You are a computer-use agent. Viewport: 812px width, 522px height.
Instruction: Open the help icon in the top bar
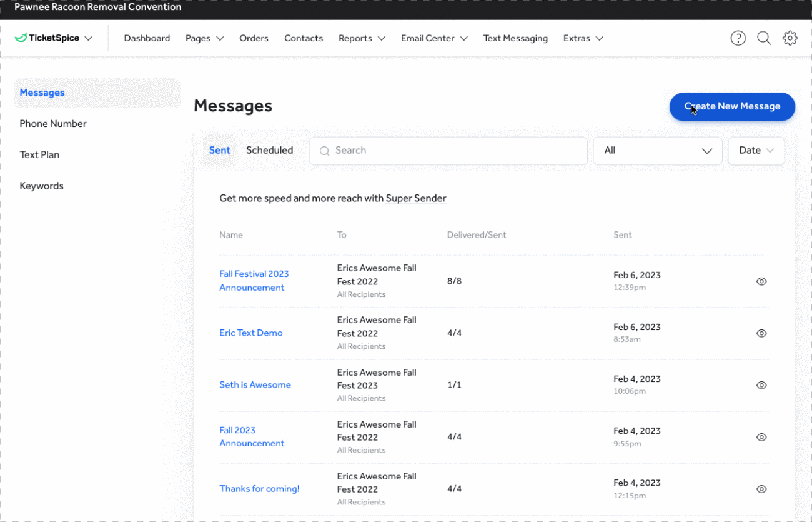[x=738, y=38]
